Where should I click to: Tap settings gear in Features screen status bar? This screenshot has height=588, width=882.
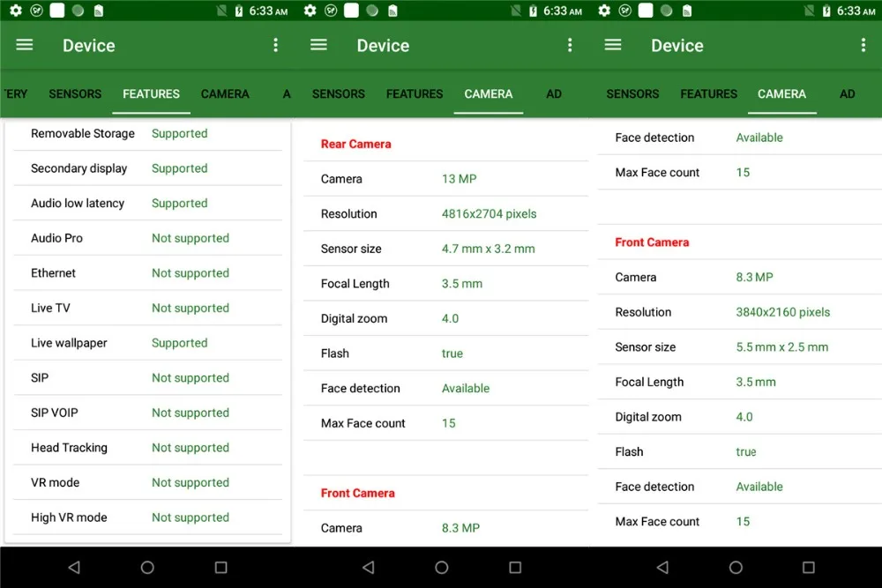point(16,11)
